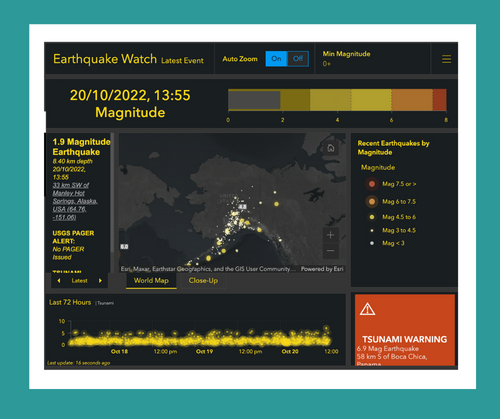The width and height of the screenshot is (500, 419).
Task: Switch to the Close-Up tab
Action: [203, 281]
